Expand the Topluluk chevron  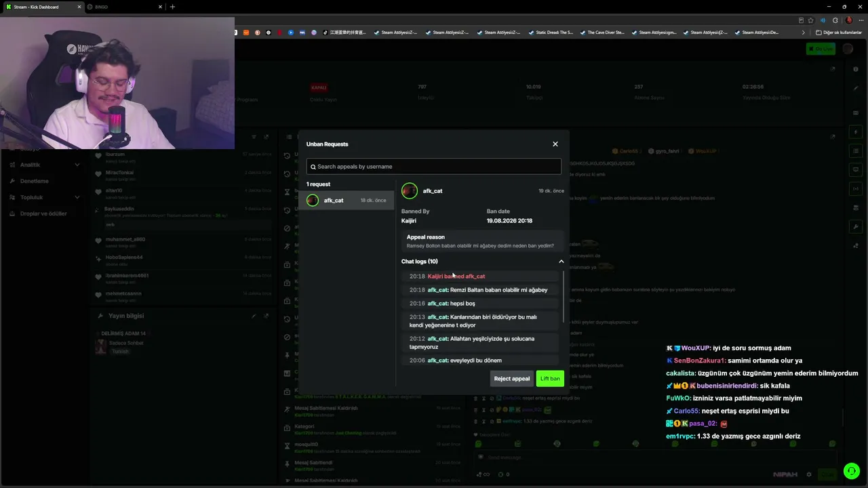pyautogui.click(x=77, y=197)
